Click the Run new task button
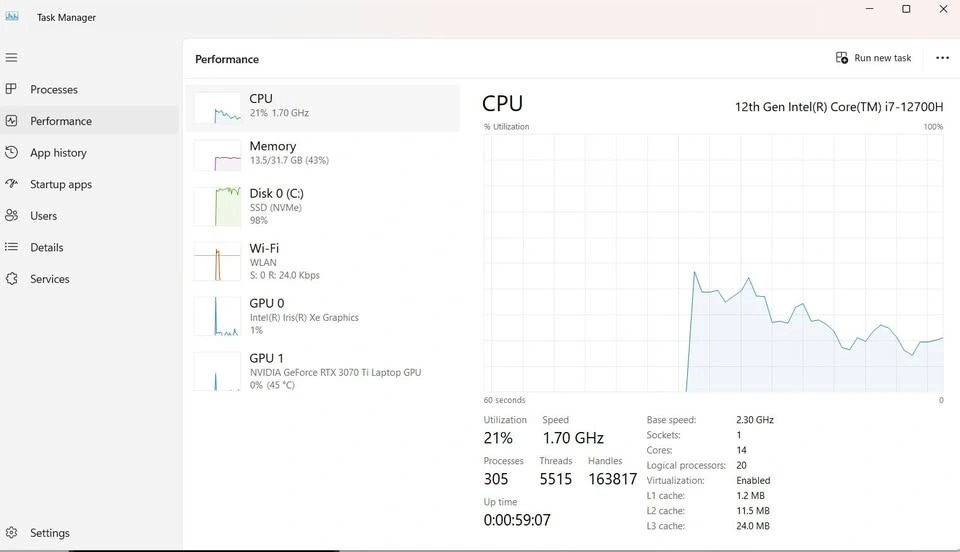The width and height of the screenshot is (960, 552). [x=874, y=58]
